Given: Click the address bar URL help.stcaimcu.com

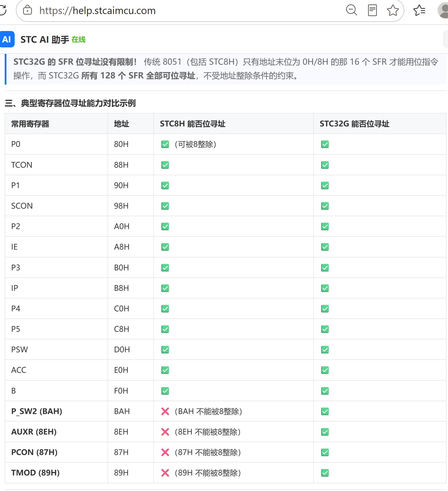Looking at the screenshot, I should click(98, 11).
